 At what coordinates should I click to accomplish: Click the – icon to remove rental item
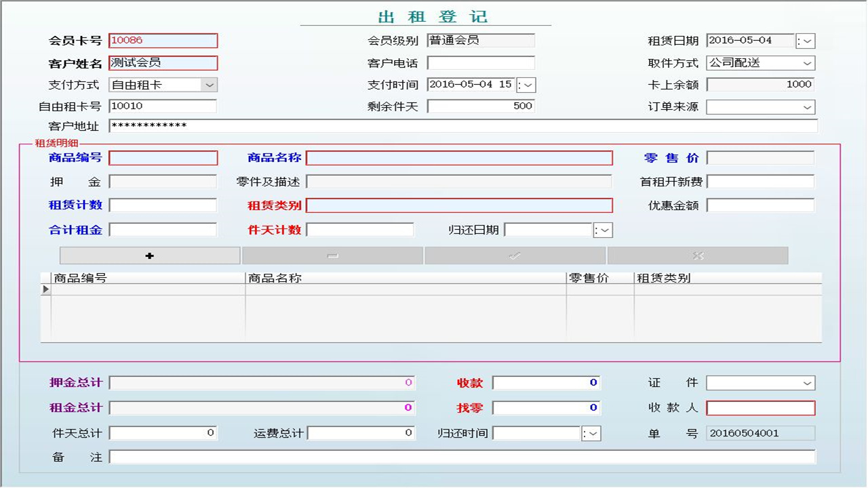coord(332,256)
